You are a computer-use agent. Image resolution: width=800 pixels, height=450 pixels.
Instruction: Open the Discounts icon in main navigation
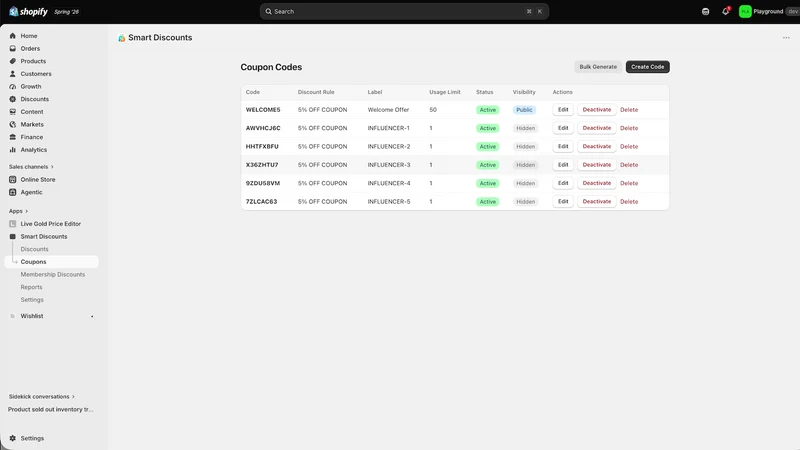tap(13, 99)
